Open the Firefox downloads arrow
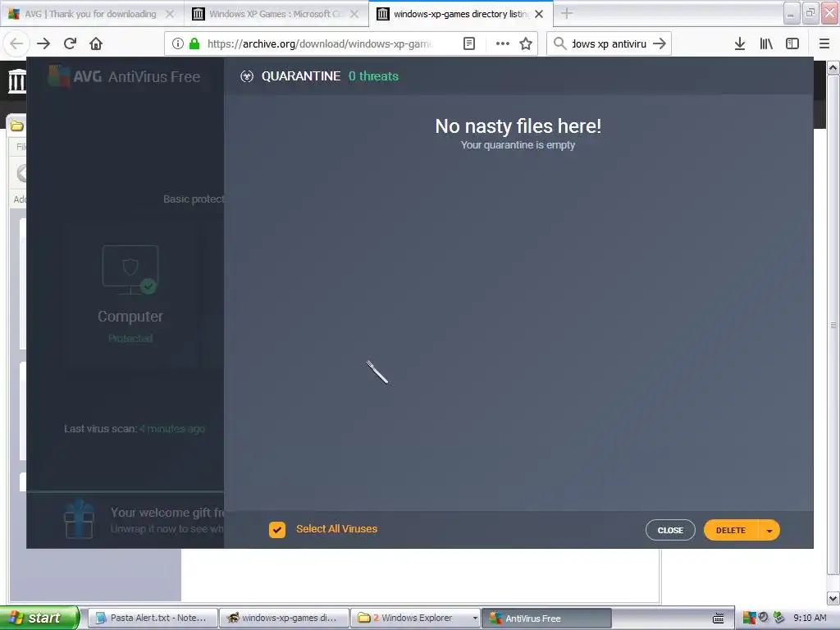Viewport: 840px width, 630px height. click(740, 43)
